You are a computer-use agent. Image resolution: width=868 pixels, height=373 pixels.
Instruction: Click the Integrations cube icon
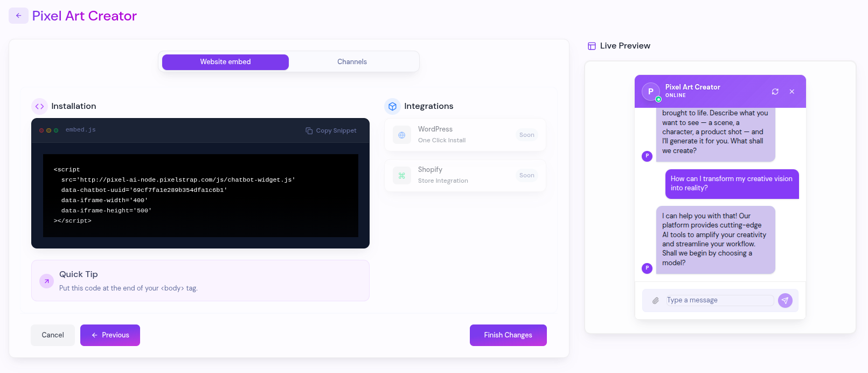[392, 106]
